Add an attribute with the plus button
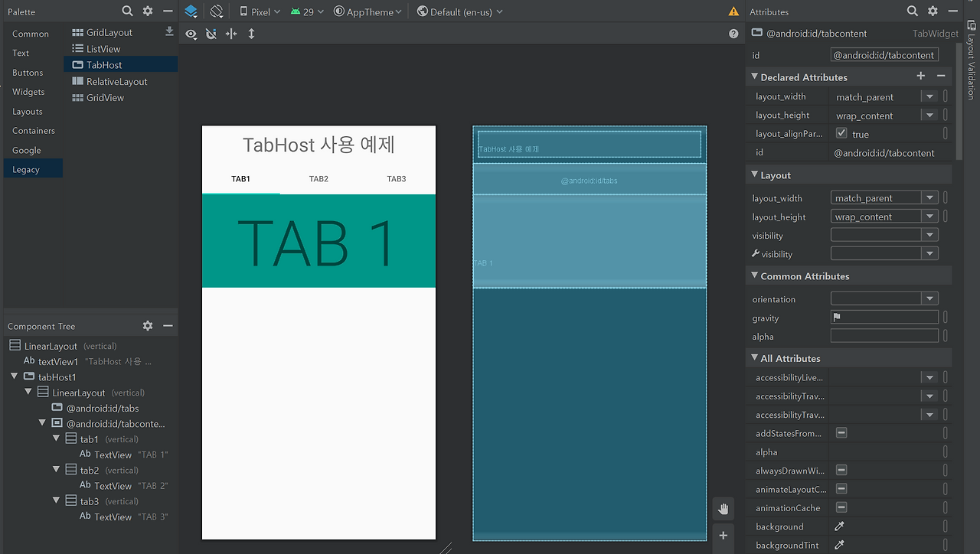Screen dimensions: 980x554 [920, 77]
